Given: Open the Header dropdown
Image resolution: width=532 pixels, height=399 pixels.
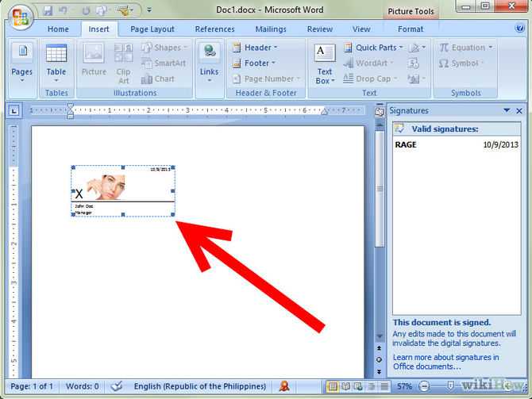Looking at the screenshot, I should click(255, 48).
